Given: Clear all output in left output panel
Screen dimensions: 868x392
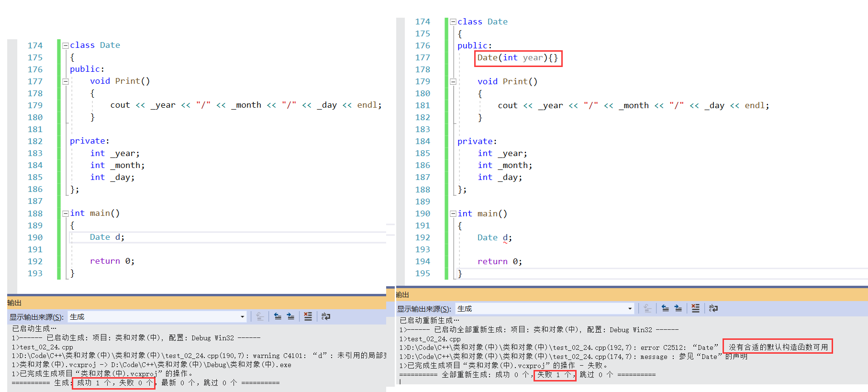Looking at the screenshot, I should tap(308, 316).
